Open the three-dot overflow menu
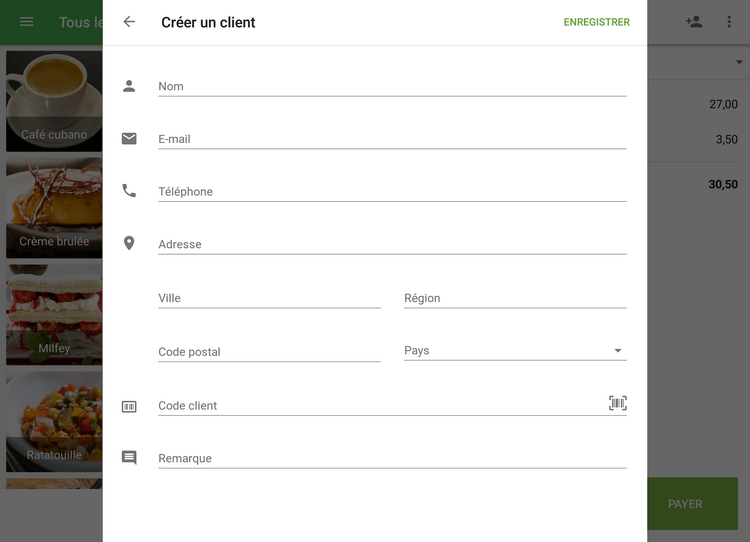Screen dimensions: 750x542 (729, 22)
